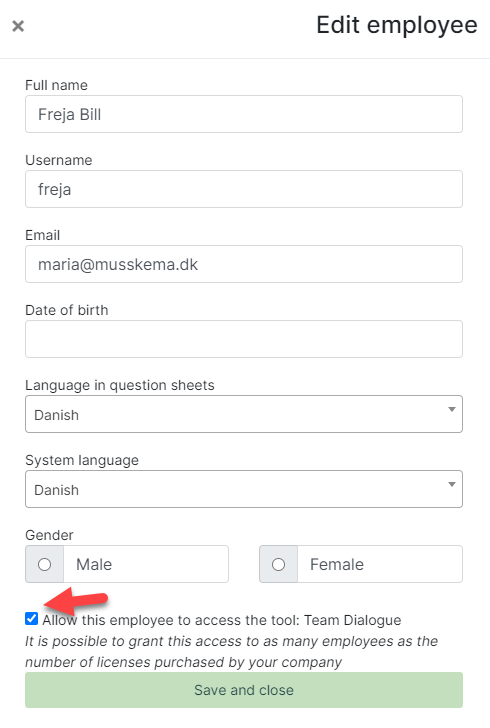
Task: Select the Female radio button
Action: coord(279,565)
